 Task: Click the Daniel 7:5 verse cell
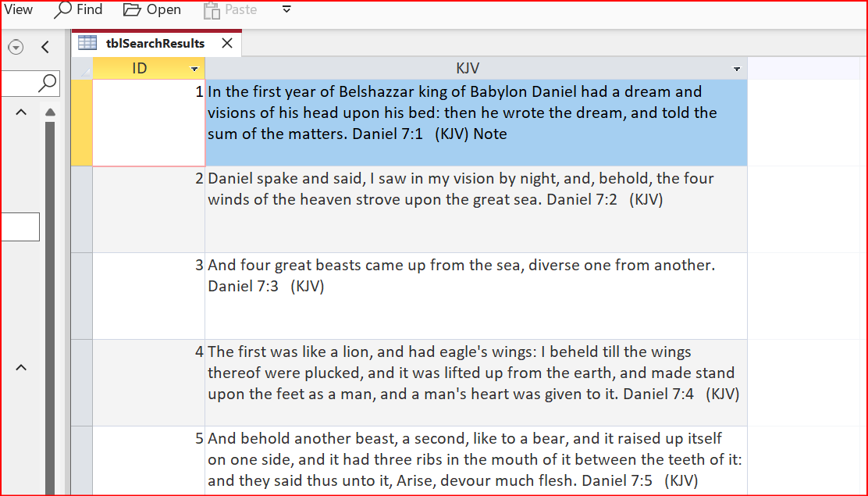[476, 461]
